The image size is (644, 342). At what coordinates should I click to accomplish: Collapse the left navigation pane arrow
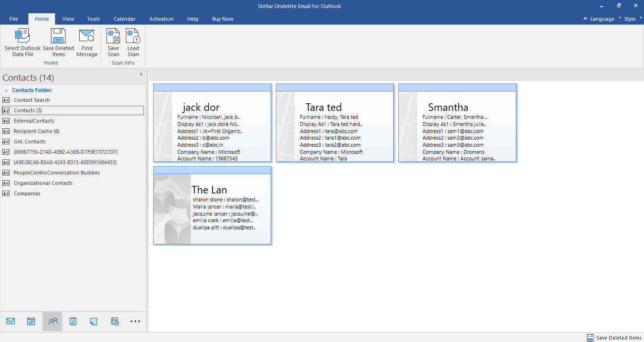pos(140,75)
